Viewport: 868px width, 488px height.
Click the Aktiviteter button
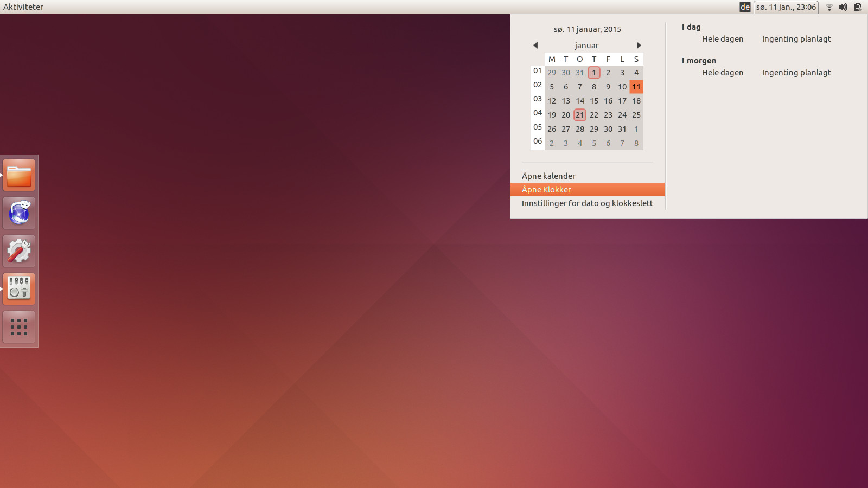(23, 7)
